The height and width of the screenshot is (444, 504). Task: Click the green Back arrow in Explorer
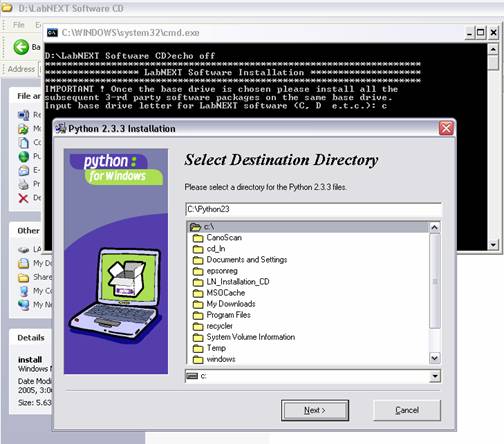[x=21, y=47]
